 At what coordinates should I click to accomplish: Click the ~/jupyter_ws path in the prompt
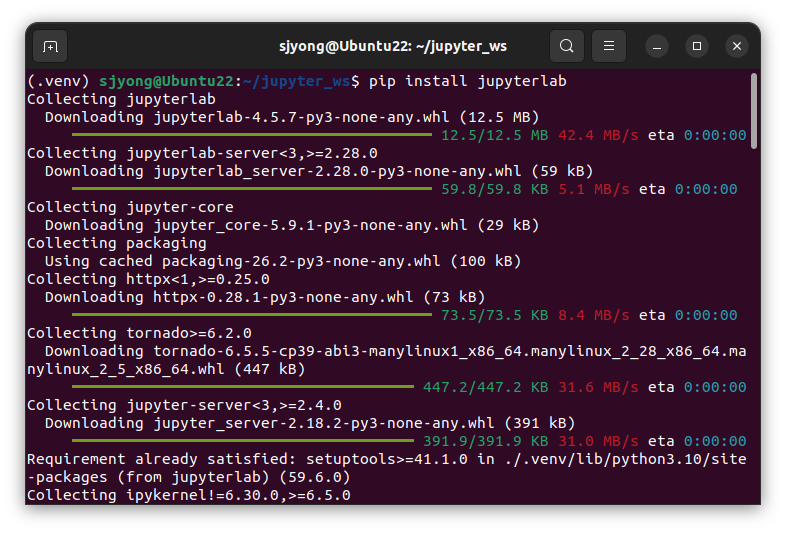pos(297,81)
